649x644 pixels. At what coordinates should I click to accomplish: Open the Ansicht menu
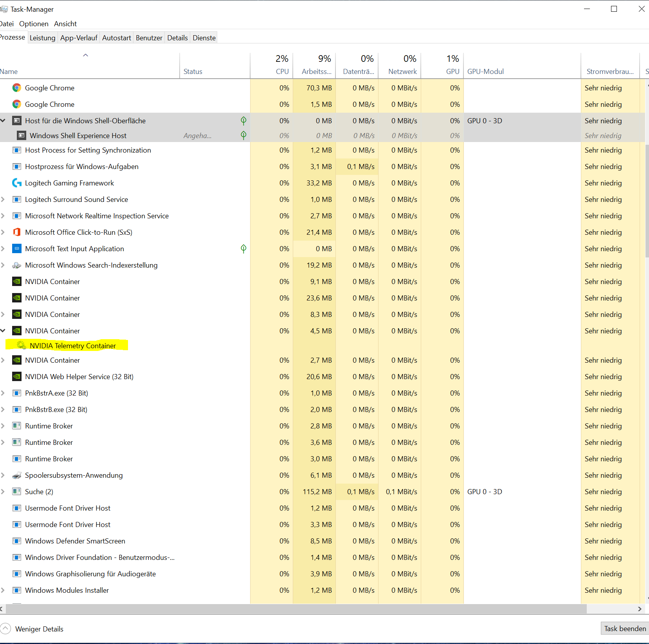pyautogui.click(x=65, y=23)
